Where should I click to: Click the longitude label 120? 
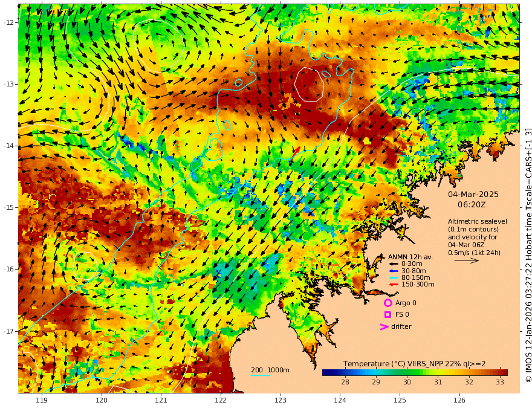[x=102, y=400]
